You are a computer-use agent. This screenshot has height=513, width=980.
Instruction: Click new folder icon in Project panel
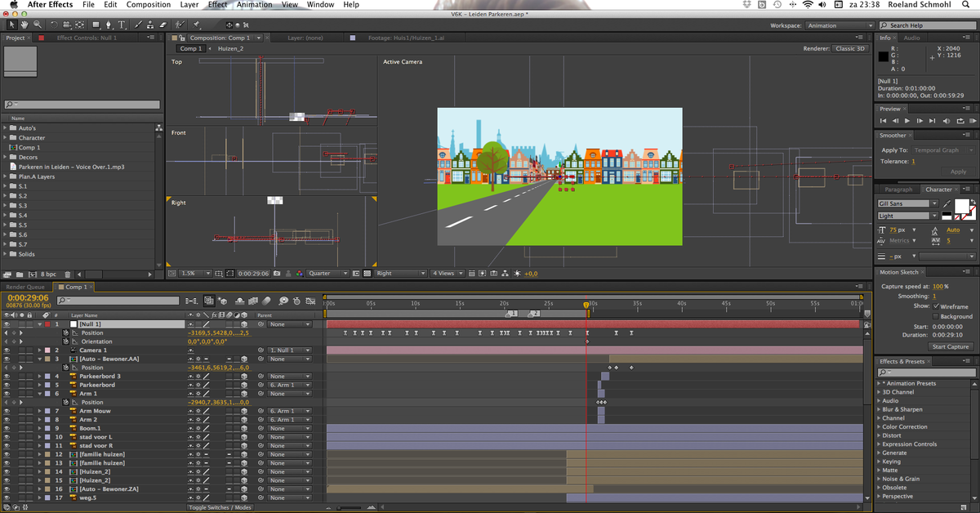(18, 274)
